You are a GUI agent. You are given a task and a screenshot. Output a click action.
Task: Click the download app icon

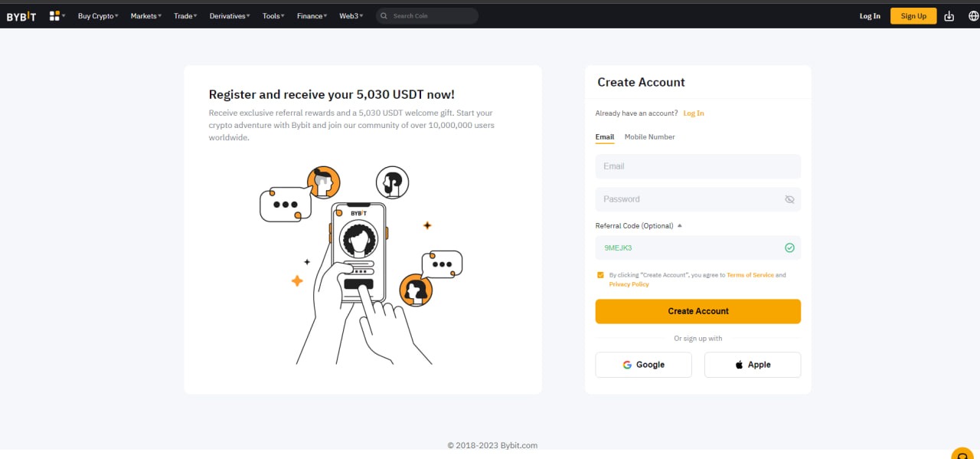pos(949,16)
